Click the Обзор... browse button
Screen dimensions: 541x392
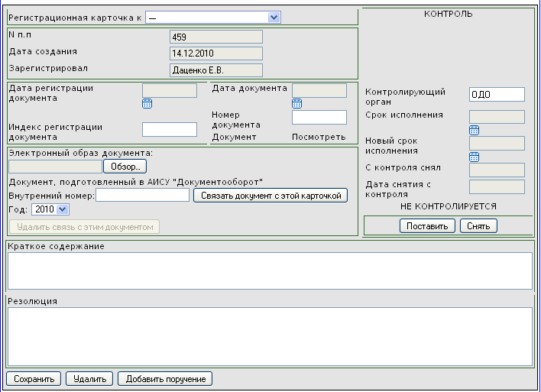click(125, 167)
